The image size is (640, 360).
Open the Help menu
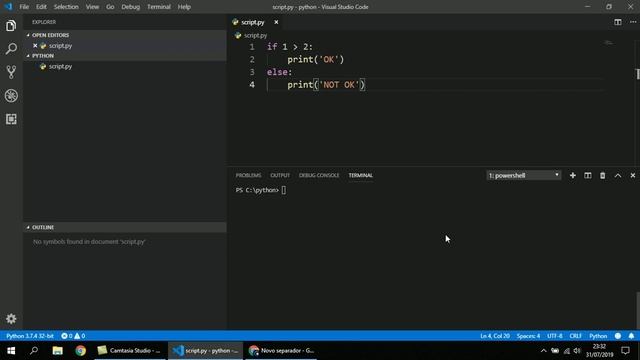pyautogui.click(x=184, y=7)
